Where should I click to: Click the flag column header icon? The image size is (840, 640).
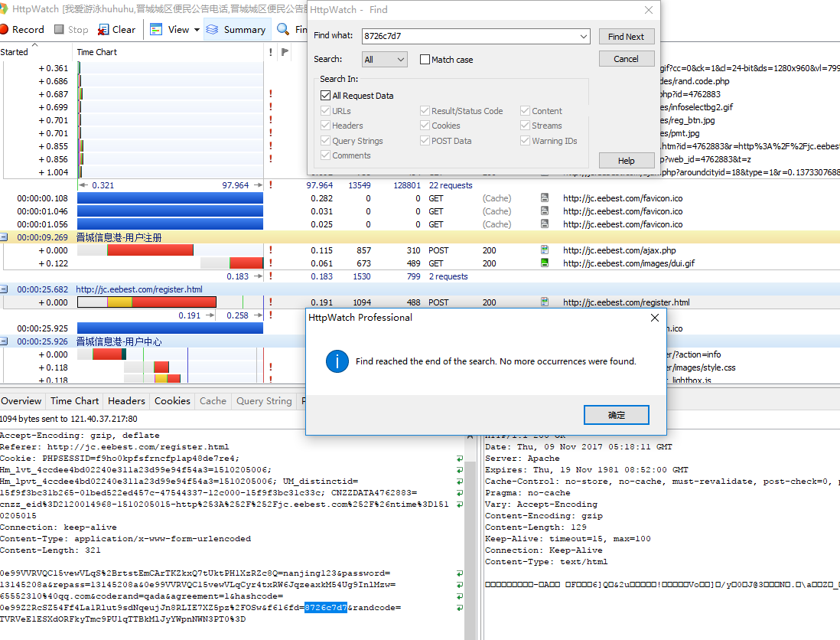(285, 52)
